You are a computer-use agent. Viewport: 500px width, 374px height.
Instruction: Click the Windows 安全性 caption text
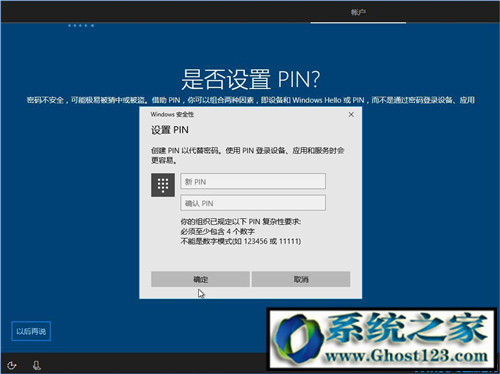172,115
